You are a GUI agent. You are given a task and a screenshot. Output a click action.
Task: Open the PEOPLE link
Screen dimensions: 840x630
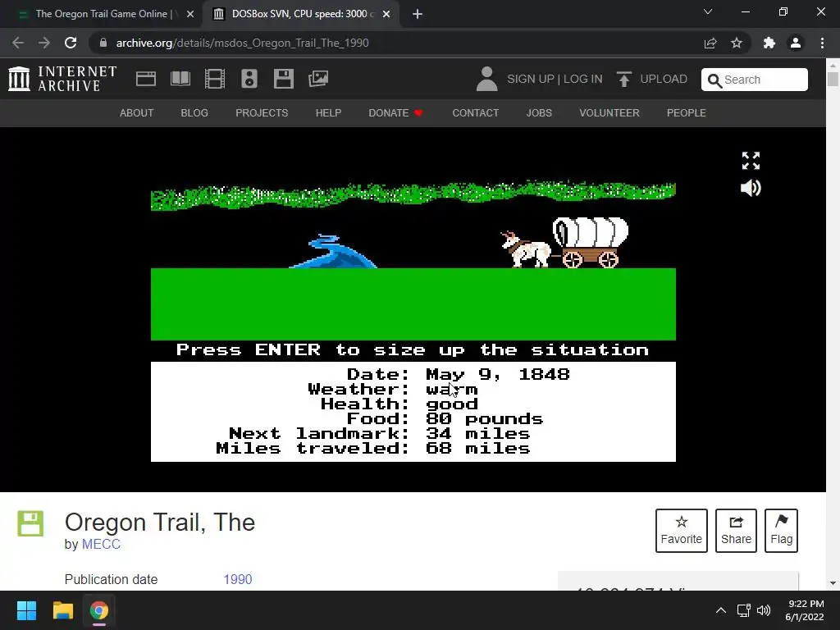tap(687, 113)
